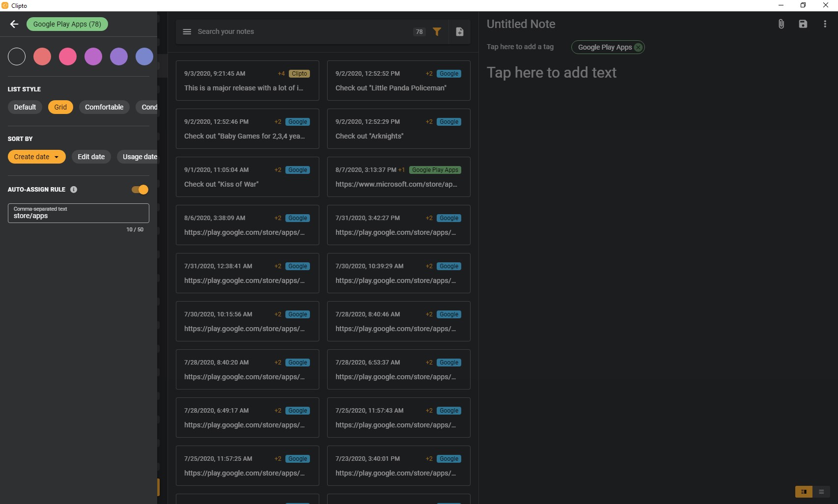Pick the white outlined color swatch
Screen dimensions: 838x504
coord(17,56)
